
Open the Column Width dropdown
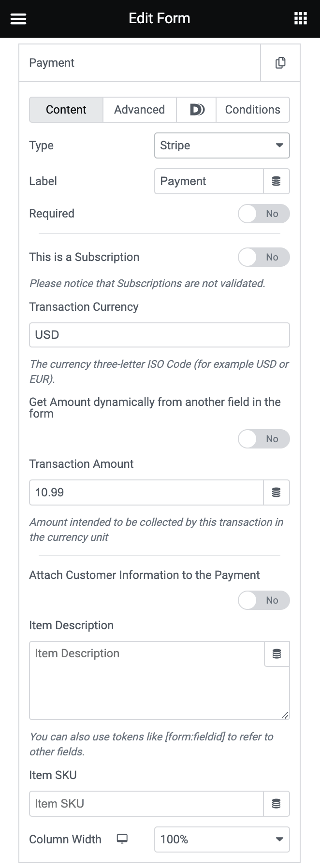[222, 839]
